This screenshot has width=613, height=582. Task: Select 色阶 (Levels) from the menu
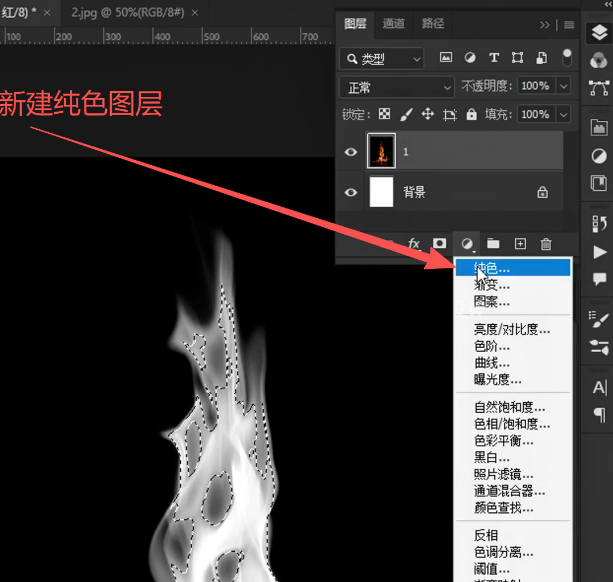click(513, 346)
